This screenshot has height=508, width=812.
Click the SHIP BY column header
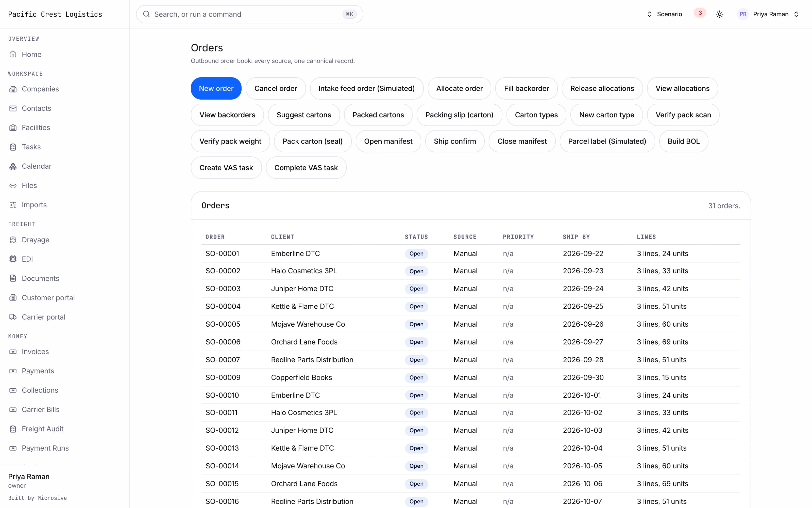(576, 237)
